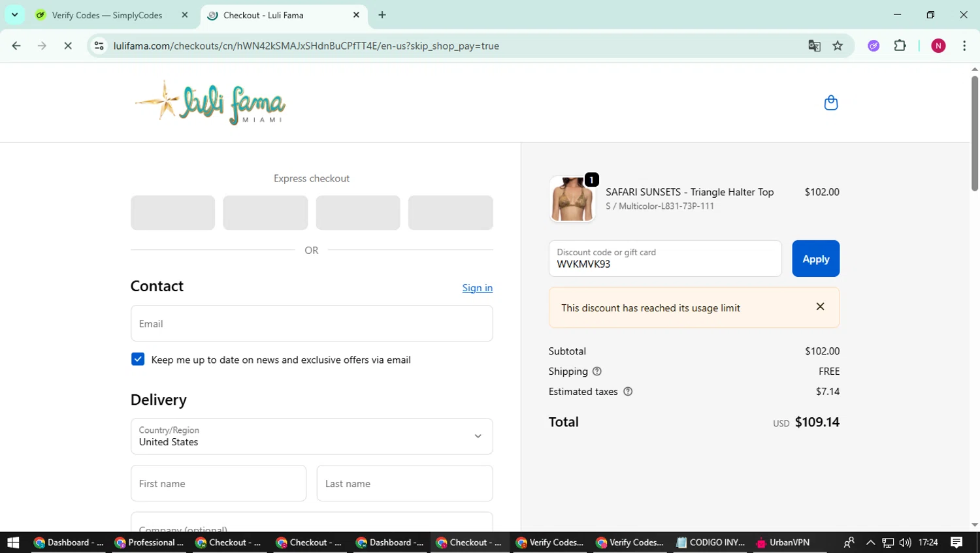Show shipping info help tooltip
Screen dimensions: 980x553
[x=596, y=371]
